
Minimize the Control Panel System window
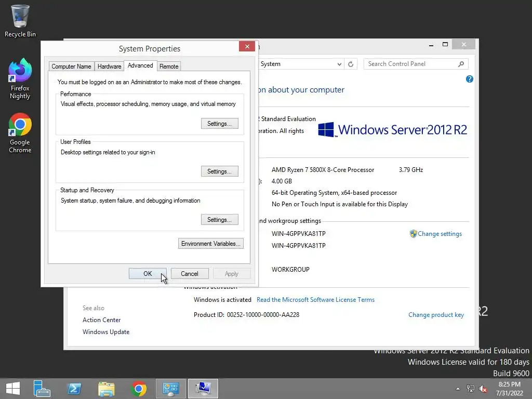click(431, 45)
